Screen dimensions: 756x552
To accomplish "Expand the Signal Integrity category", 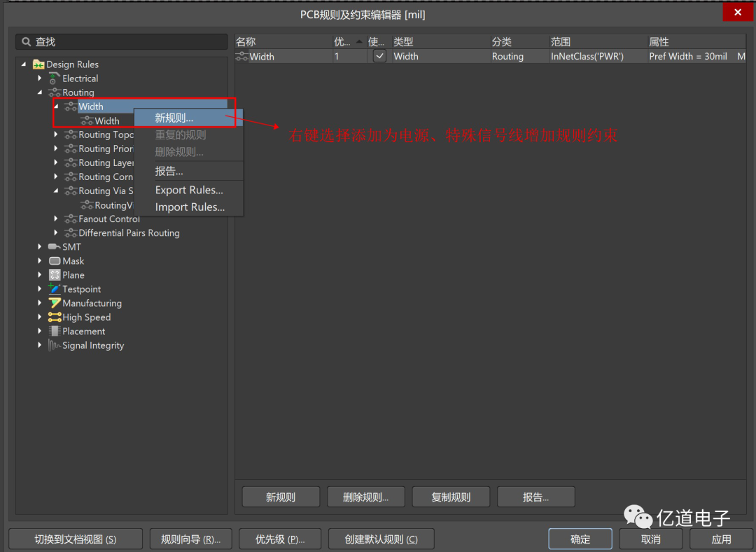I will 40,345.
